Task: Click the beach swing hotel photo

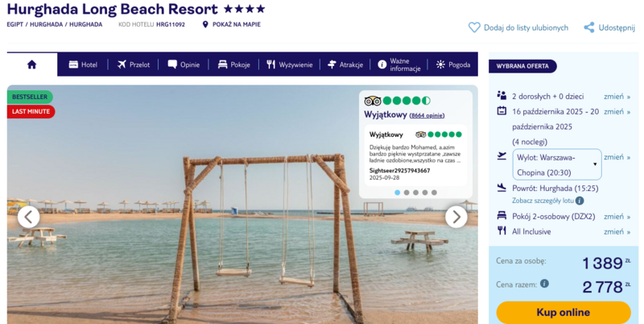Action: pos(242,247)
